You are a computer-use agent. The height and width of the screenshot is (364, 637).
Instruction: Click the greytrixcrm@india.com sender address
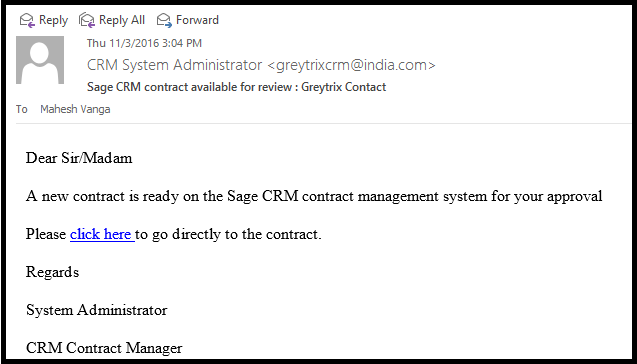(351, 65)
